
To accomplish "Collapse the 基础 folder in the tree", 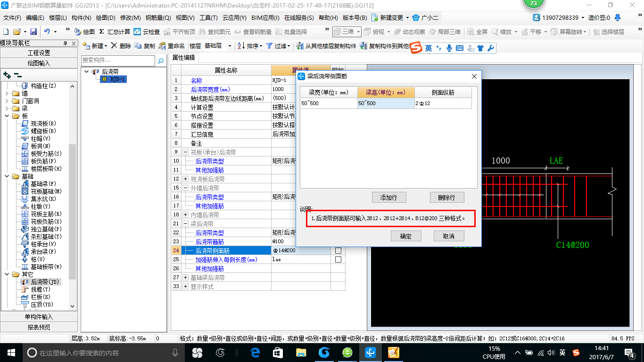I will 7,176.
